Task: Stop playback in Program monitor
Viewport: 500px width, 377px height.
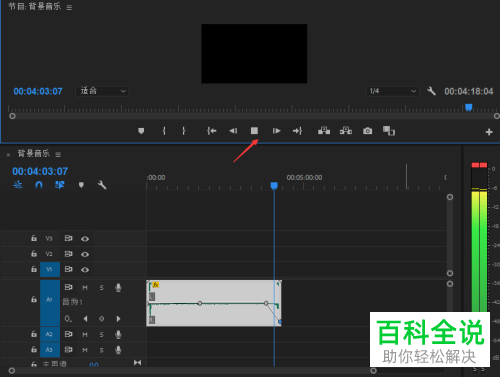Action: pyautogui.click(x=254, y=131)
